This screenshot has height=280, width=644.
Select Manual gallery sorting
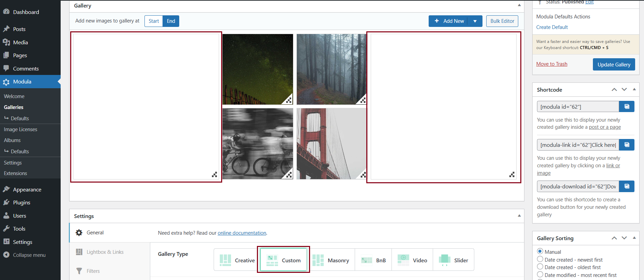click(x=540, y=251)
